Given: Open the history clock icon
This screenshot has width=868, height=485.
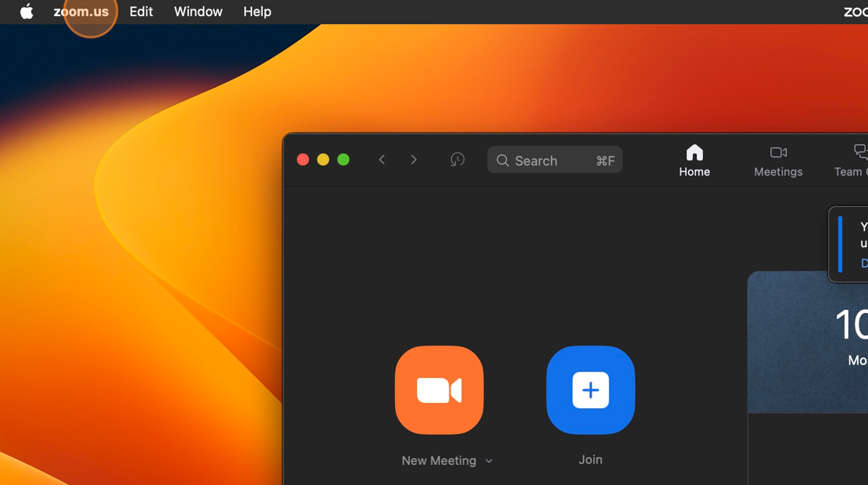Looking at the screenshot, I should (457, 160).
